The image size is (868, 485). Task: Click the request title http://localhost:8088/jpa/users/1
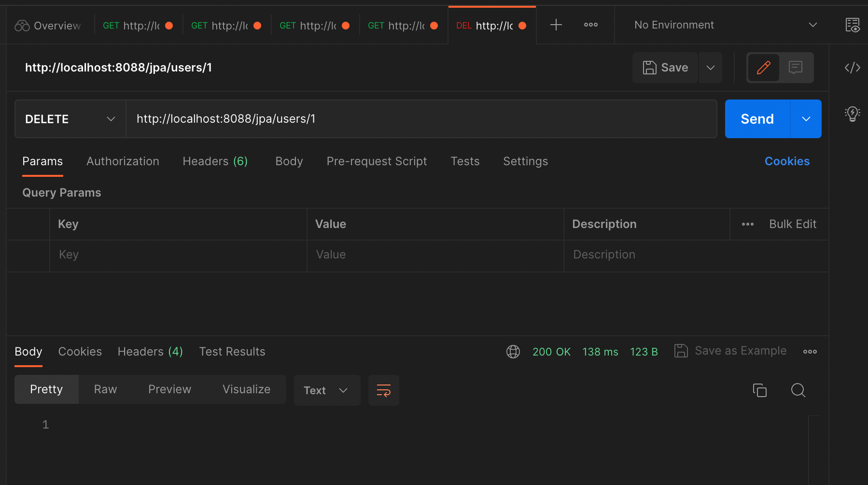(118, 68)
